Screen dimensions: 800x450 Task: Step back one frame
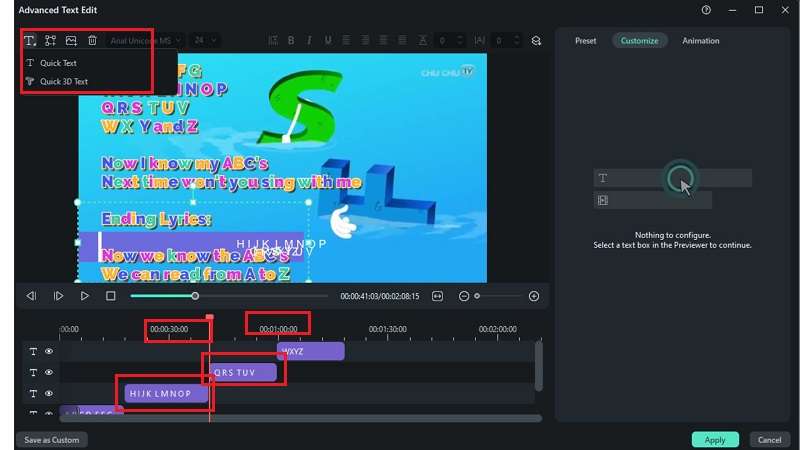click(x=31, y=296)
